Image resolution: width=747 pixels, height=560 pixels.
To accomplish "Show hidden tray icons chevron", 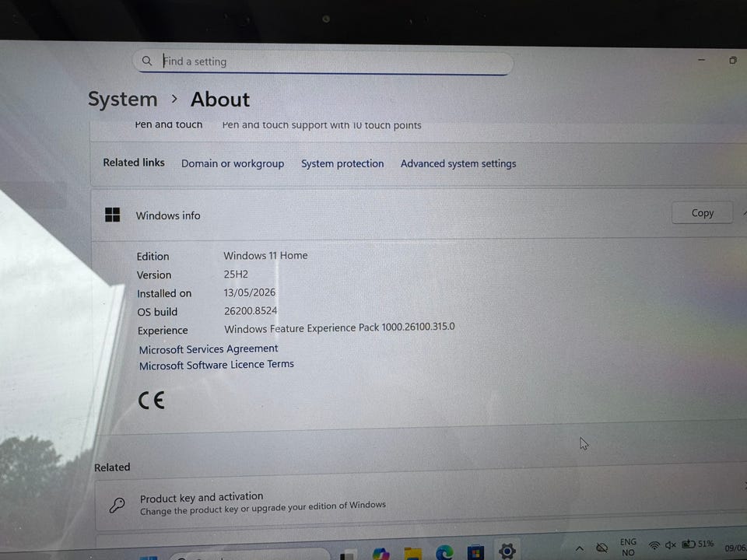I will [x=579, y=548].
